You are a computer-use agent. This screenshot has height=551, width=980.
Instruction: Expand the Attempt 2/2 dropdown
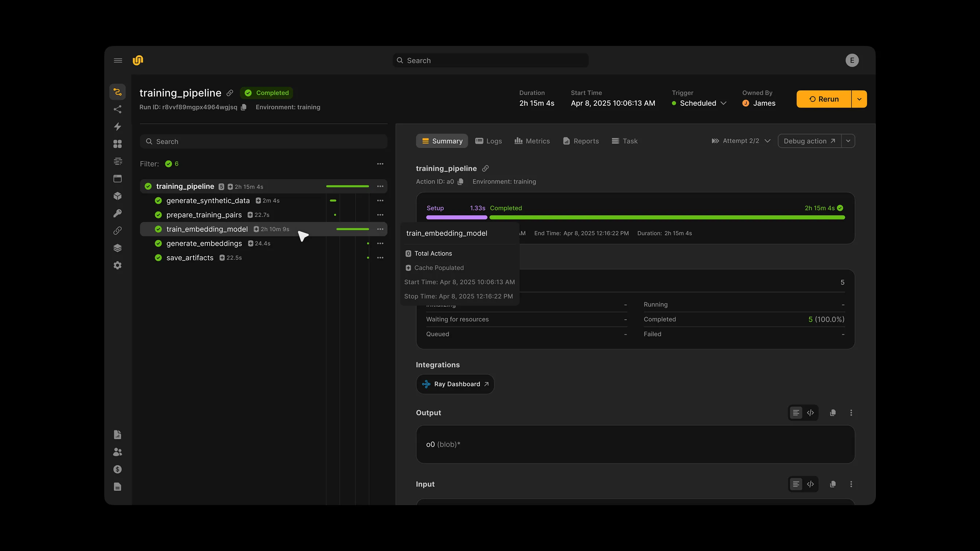click(x=768, y=141)
